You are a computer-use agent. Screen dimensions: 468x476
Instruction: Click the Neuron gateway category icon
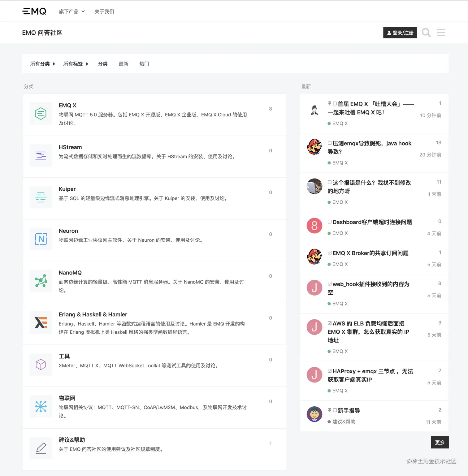(x=41, y=239)
